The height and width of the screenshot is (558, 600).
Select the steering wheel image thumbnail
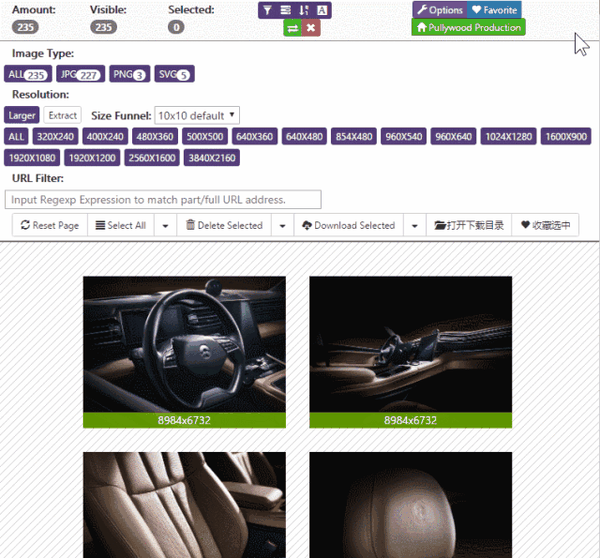pyautogui.click(x=184, y=344)
